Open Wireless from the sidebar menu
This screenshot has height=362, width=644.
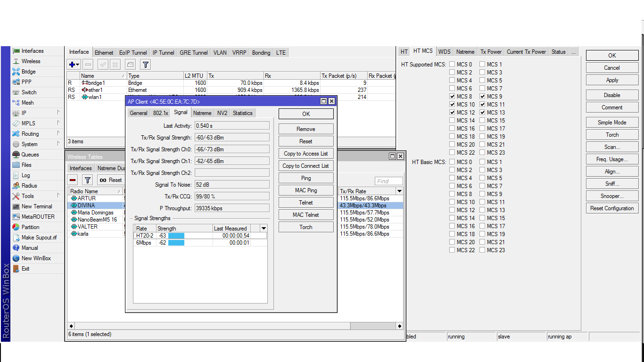tap(31, 61)
